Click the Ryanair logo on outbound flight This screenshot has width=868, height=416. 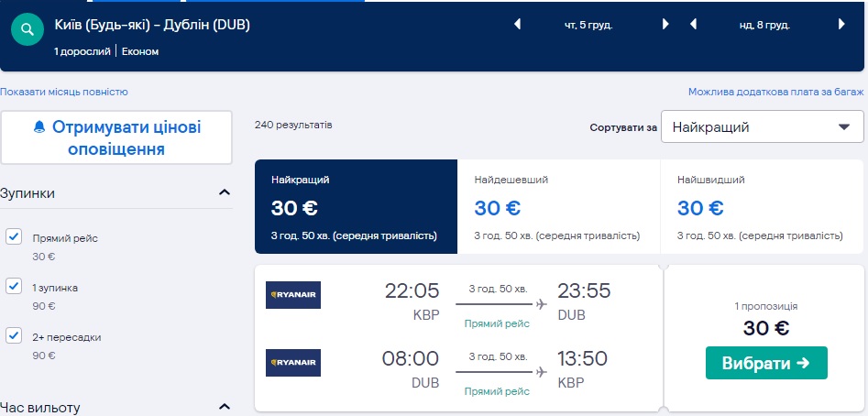point(292,294)
